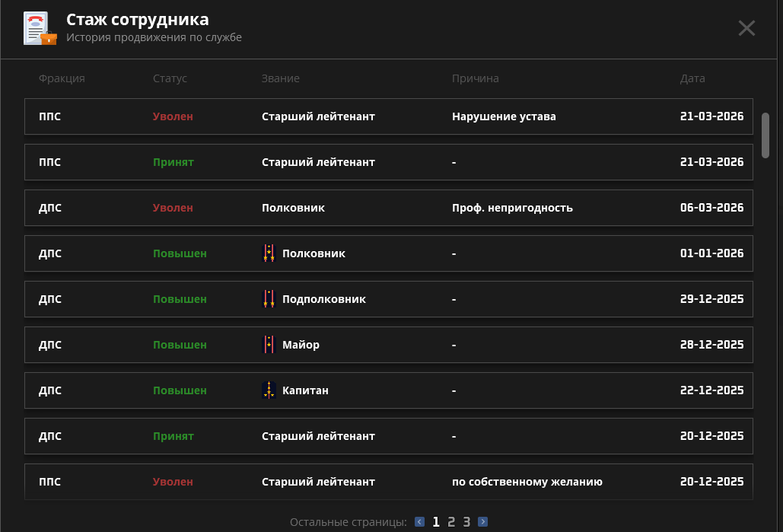
Task: Click the employee record document icon
Action: [x=40, y=29]
